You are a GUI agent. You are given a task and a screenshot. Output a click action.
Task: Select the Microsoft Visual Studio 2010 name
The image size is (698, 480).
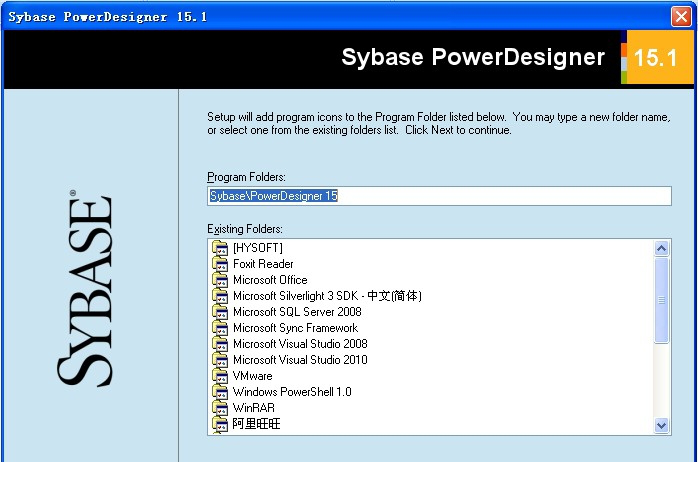pos(300,360)
